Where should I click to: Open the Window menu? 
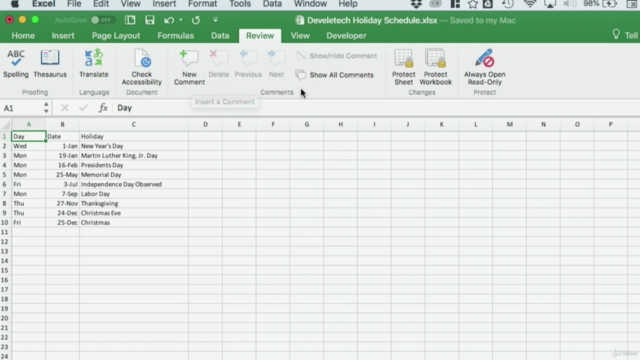point(310,4)
